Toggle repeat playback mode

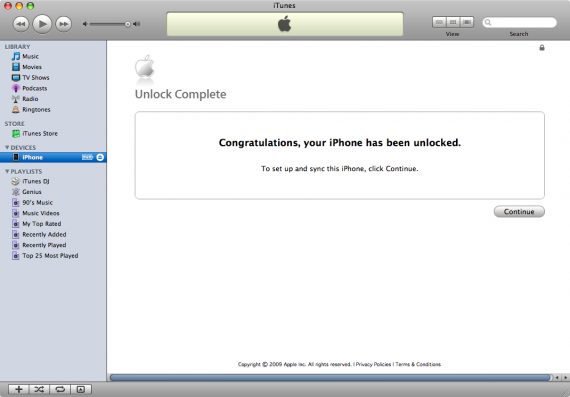(x=60, y=389)
